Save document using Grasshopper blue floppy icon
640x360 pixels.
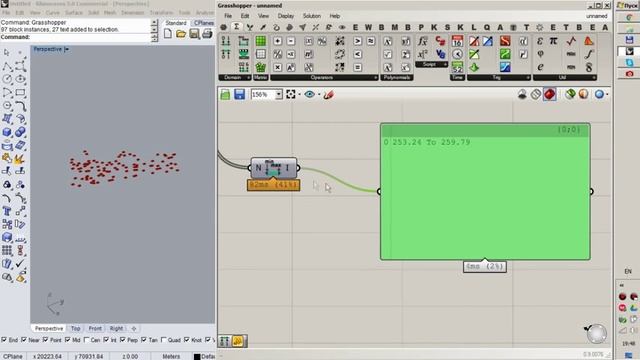(239, 95)
